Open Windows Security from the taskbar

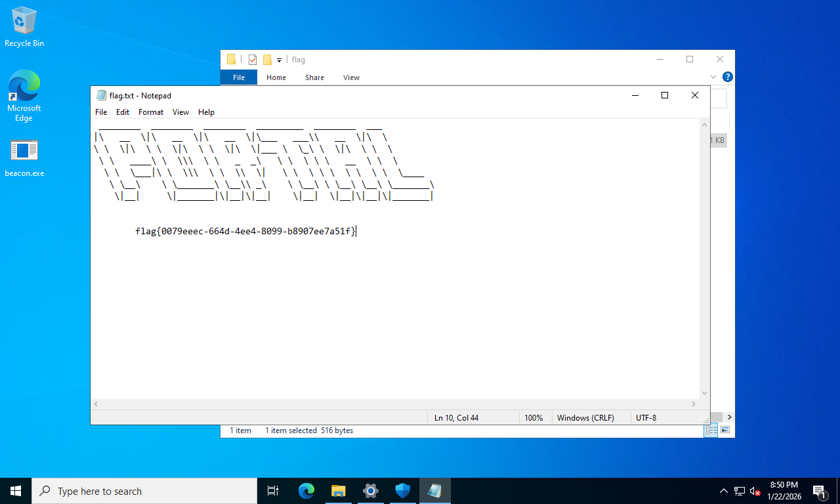click(x=402, y=491)
